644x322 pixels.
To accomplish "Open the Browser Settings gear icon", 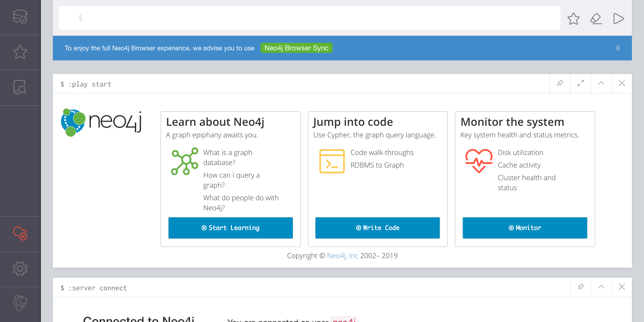I will tap(20, 268).
